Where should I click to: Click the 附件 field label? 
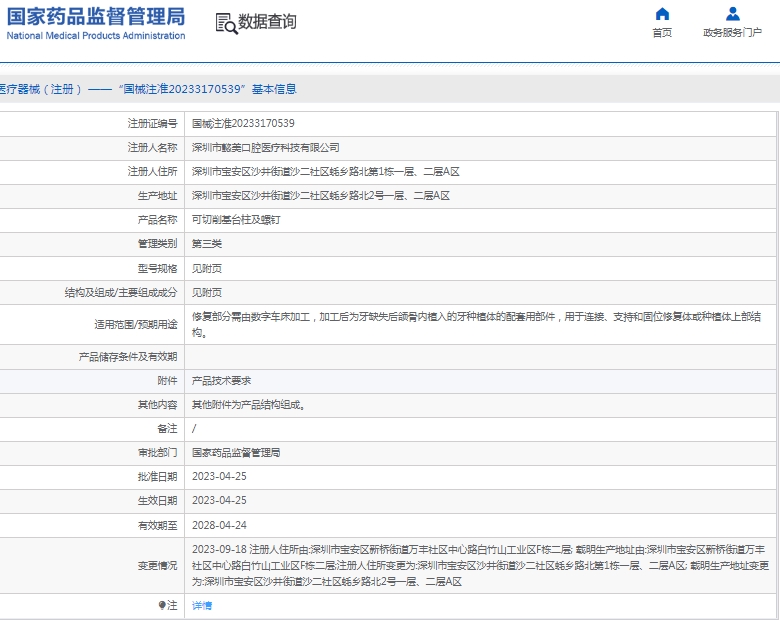(x=167, y=381)
